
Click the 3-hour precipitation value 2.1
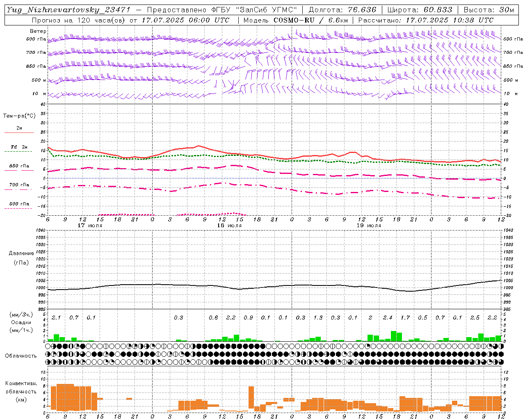point(56,317)
